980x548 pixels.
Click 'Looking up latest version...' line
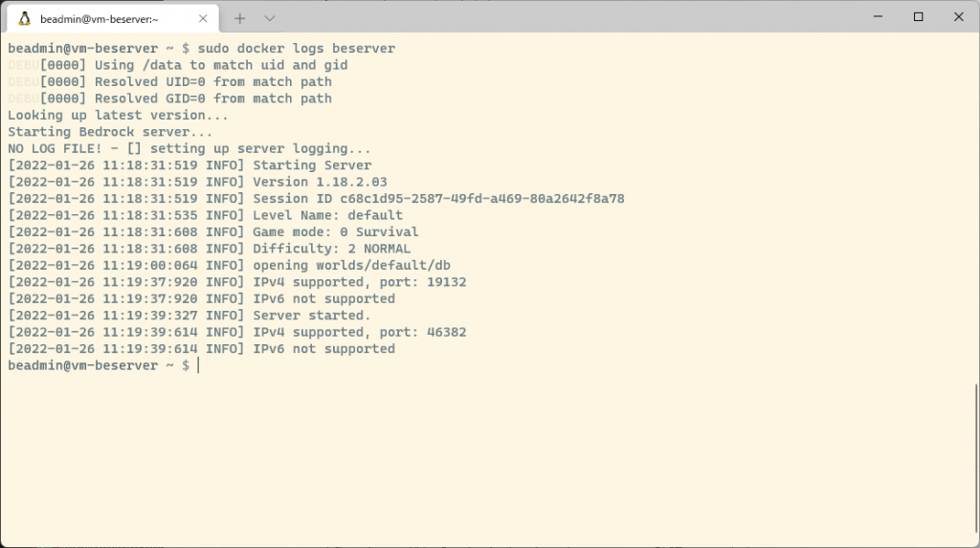[x=118, y=115]
